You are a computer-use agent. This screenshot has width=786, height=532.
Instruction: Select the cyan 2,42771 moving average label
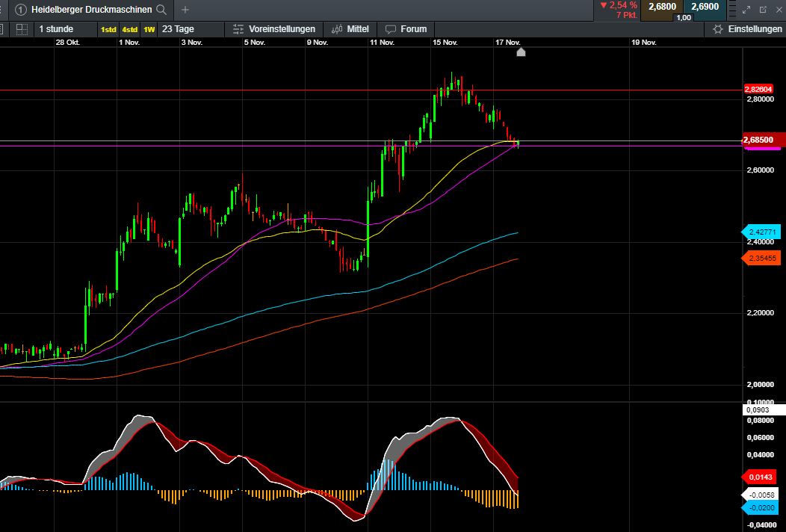coord(761,232)
